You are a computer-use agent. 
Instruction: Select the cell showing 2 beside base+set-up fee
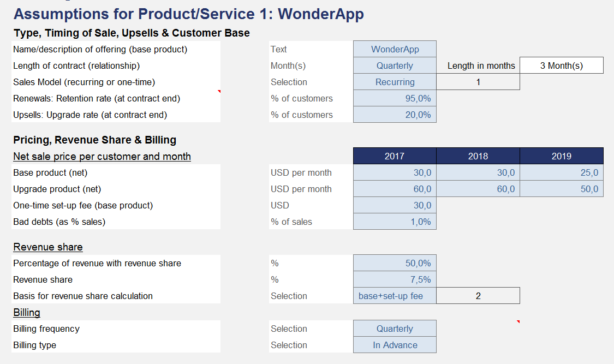[478, 296]
